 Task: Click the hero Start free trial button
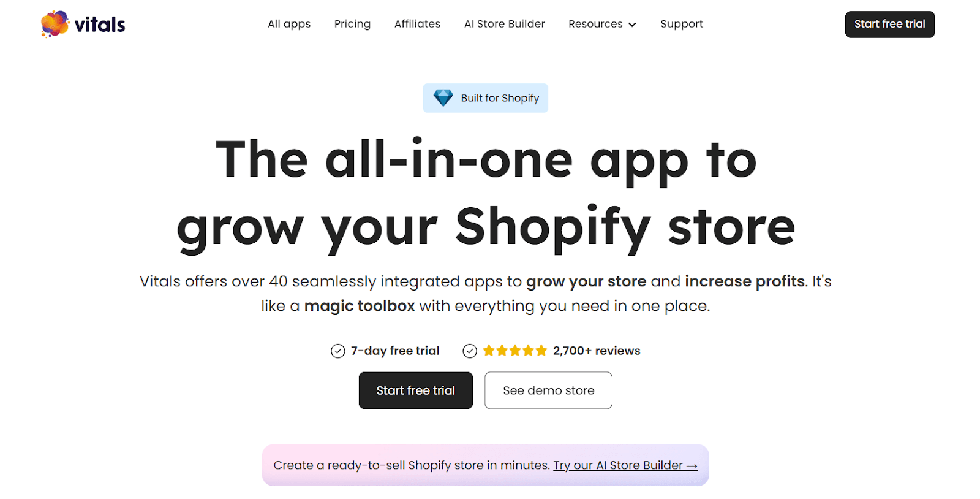415,390
